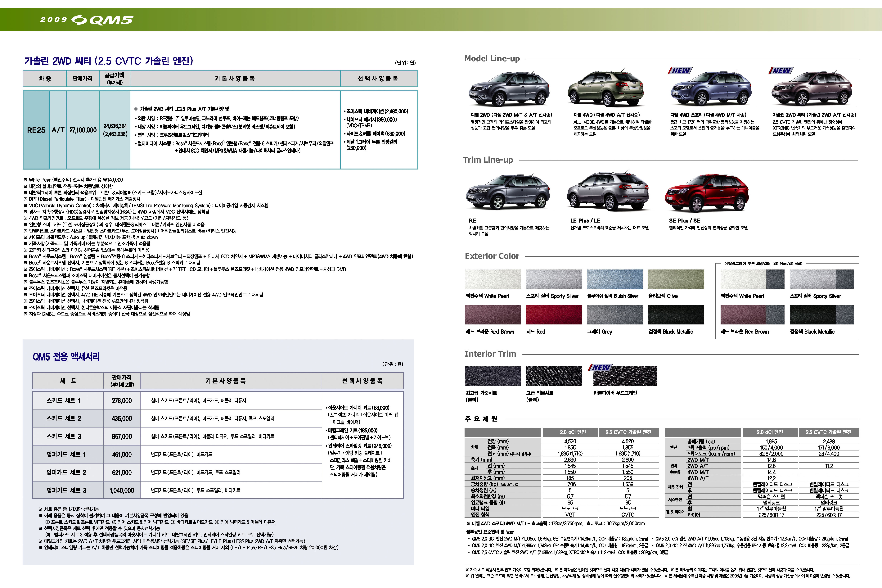The width and height of the screenshot is (882, 588).
Task: Pick the first Red Brown color swatch
Action: (x=493, y=315)
